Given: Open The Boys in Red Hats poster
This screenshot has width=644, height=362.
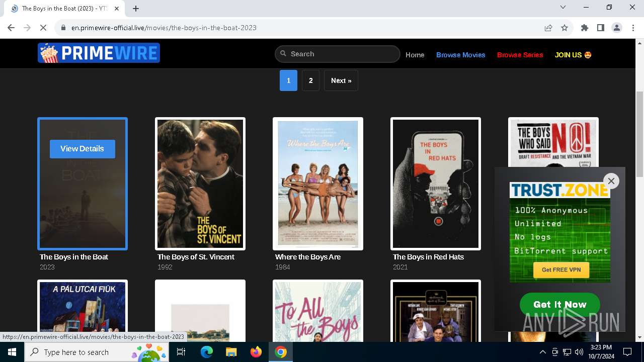Looking at the screenshot, I should click(436, 184).
